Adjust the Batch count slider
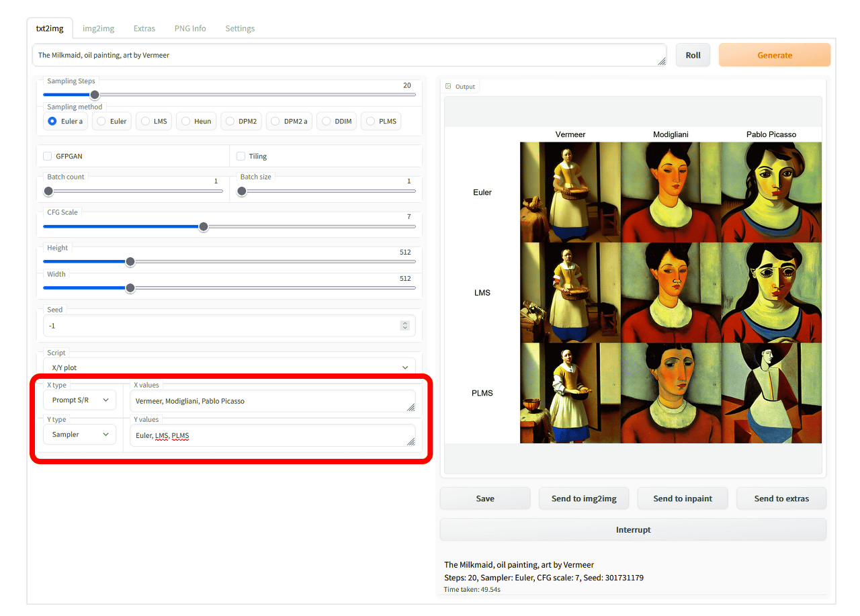Screen dimensions: 860x616 click(133, 191)
